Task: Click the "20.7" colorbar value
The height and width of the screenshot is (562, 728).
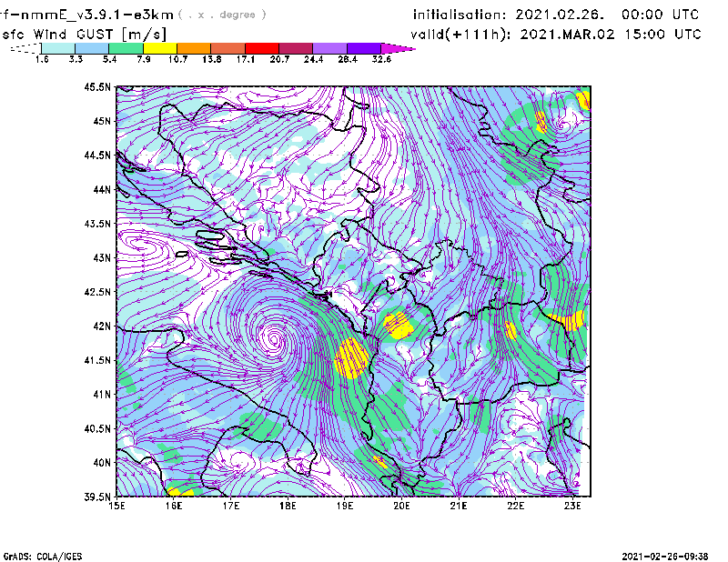Action: click(x=279, y=59)
